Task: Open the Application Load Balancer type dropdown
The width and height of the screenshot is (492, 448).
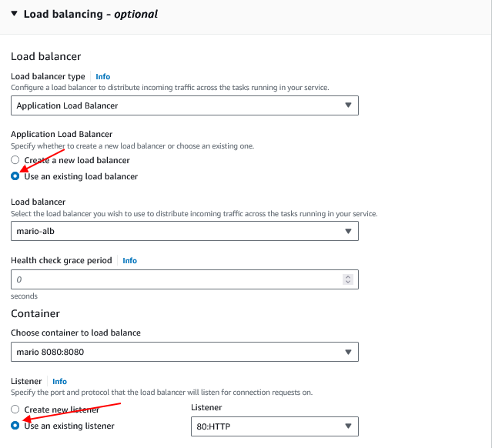Action: [185, 105]
